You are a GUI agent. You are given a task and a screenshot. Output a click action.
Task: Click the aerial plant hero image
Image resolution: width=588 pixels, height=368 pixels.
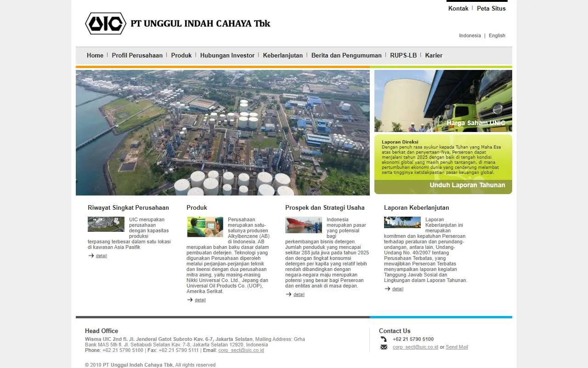(x=223, y=132)
